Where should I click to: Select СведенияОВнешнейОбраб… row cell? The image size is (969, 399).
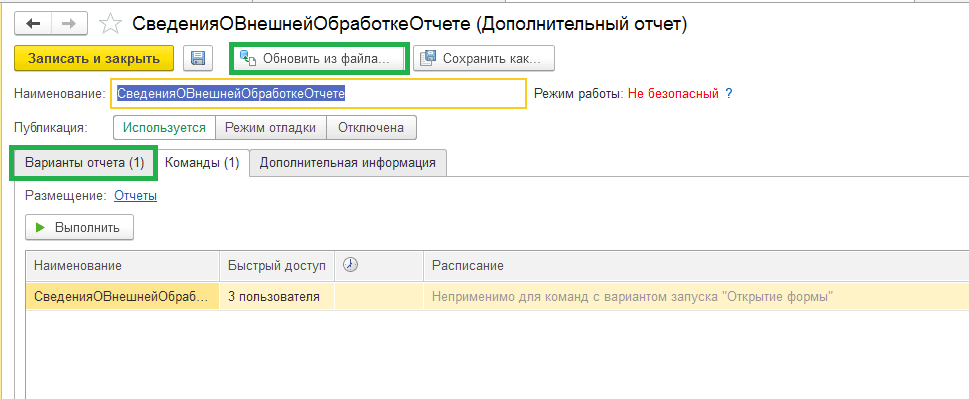[x=122, y=296]
